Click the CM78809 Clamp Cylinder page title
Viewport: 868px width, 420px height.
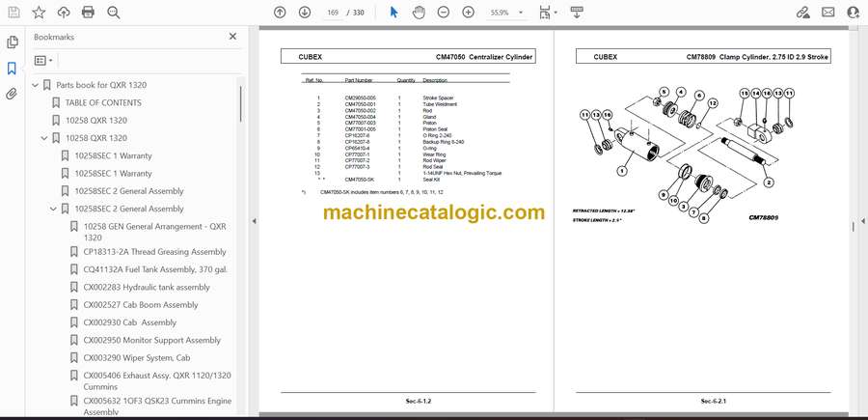coord(757,57)
